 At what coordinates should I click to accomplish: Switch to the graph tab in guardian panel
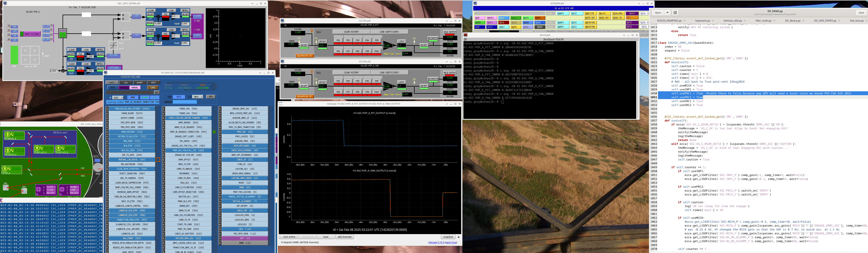pyautogui.click(x=139, y=82)
